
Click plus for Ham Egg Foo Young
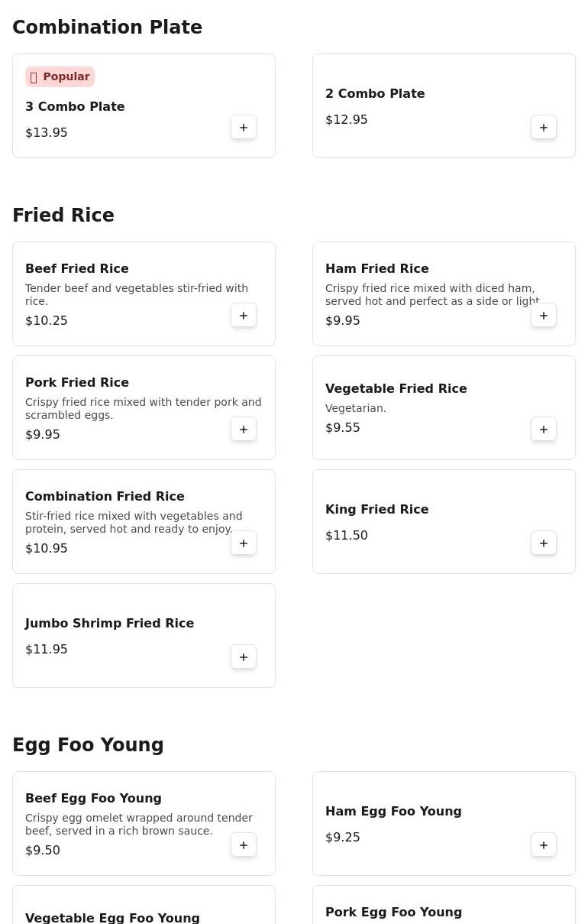[x=544, y=845]
